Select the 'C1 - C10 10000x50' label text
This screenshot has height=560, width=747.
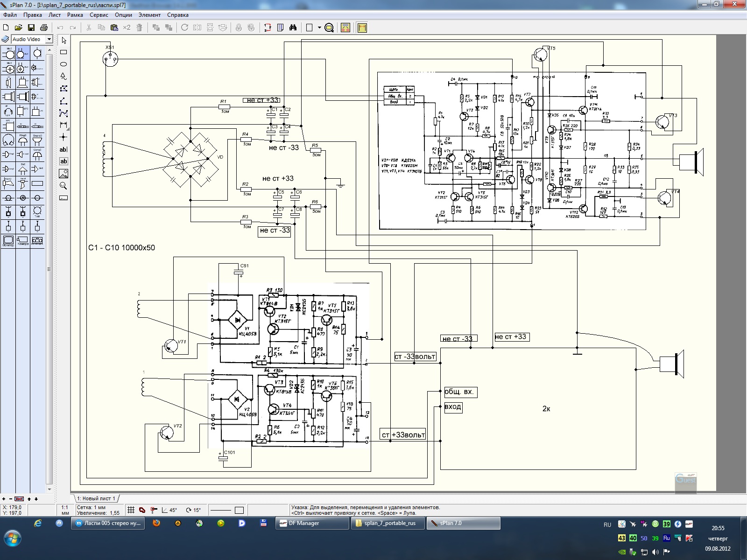point(121,248)
